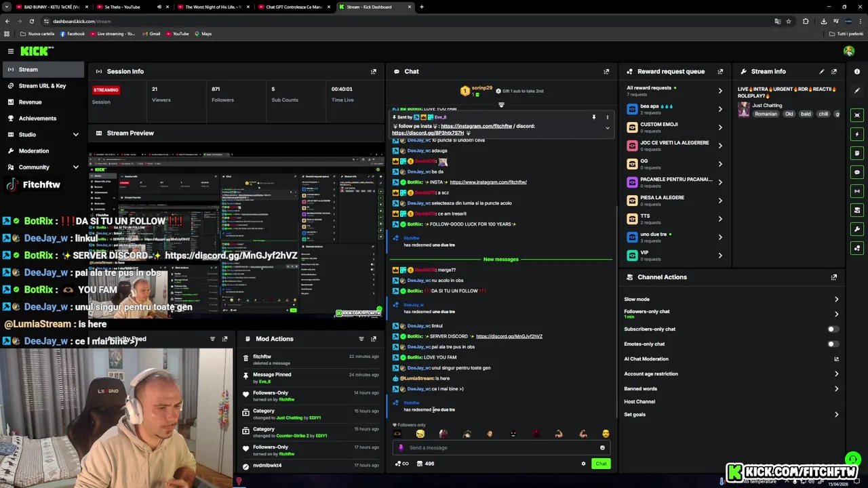The width and height of the screenshot is (868, 488).
Task: Open instagram.com/fitchftw link in pinned message
Action: tap(476, 126)
